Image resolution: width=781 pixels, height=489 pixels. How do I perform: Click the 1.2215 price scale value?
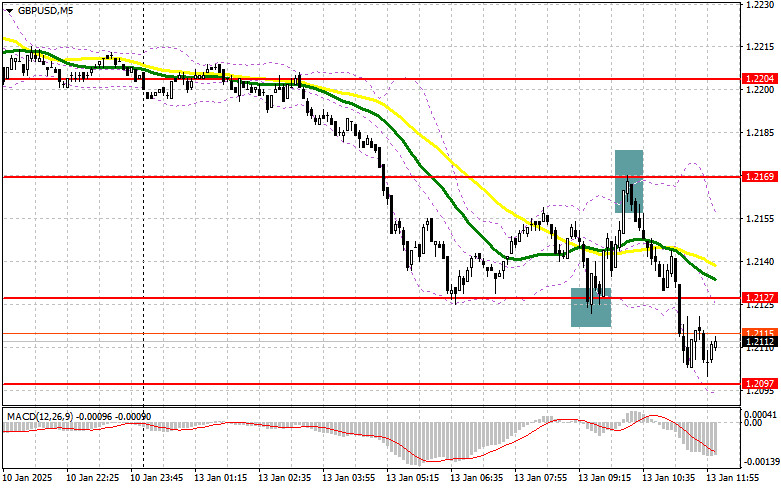coord(760,47)
